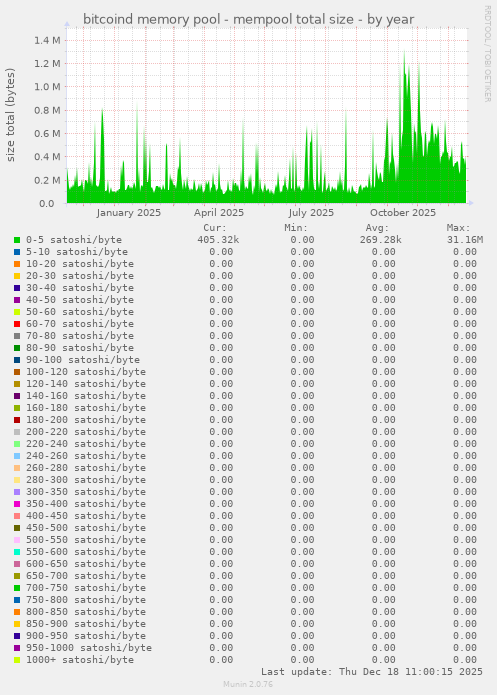
Task: Click the '650-700 satoshi/byte' legend label
Action: click(x=86, y=575)
